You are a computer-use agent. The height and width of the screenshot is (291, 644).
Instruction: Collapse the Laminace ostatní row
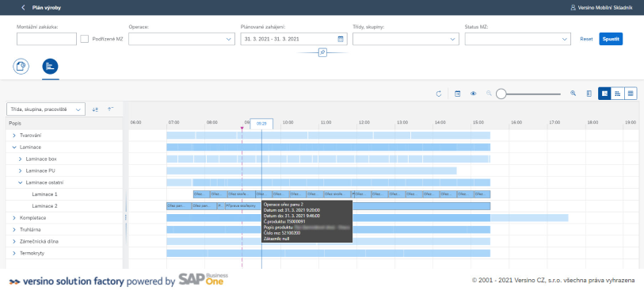pos(20,182)
